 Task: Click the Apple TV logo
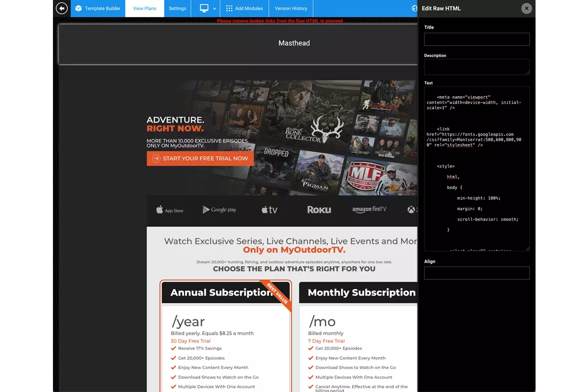[269, 210]
